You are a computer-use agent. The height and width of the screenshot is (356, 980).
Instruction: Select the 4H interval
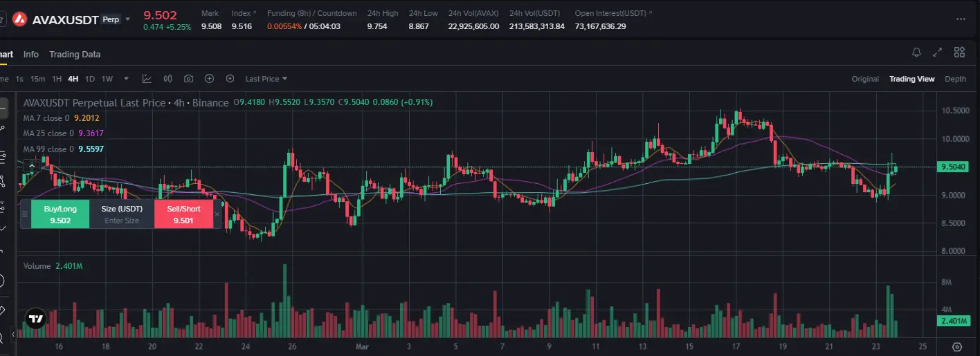click(x=73, y=79)
